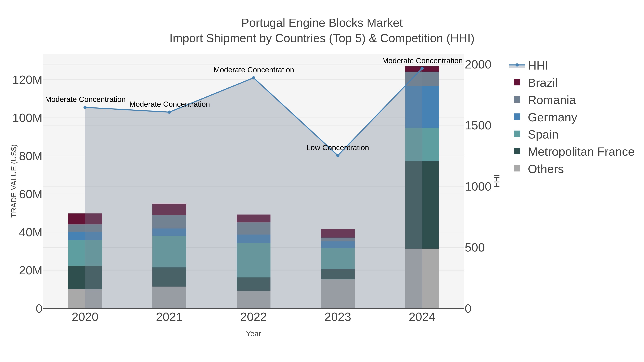Click the Portugal Engine Blocks Market title

[322, 23]
